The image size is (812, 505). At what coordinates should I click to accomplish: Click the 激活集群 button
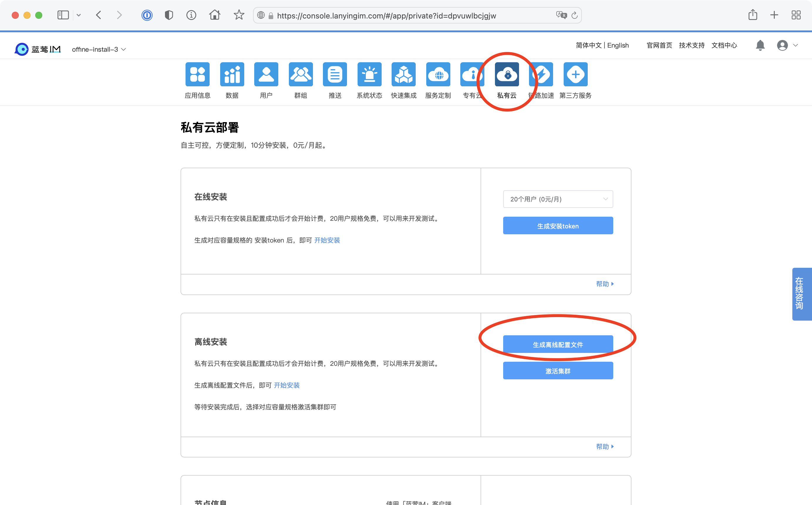pyautogui.click(x=558, y=371)
